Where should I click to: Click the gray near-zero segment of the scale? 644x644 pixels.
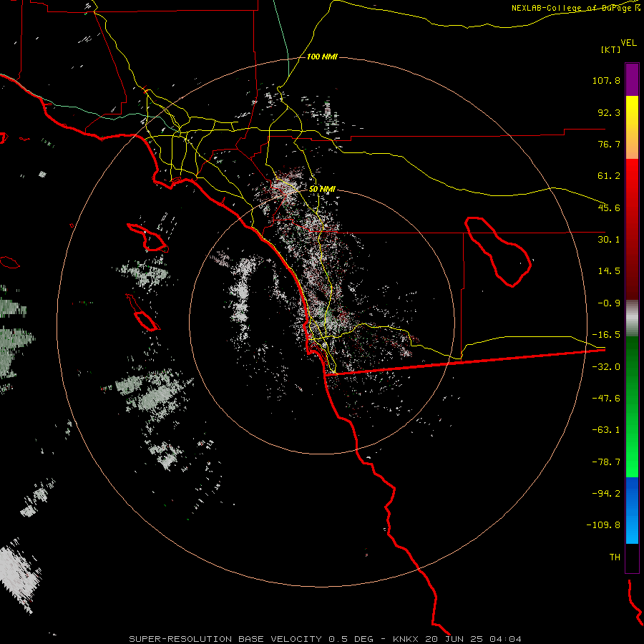pos(632,318)
